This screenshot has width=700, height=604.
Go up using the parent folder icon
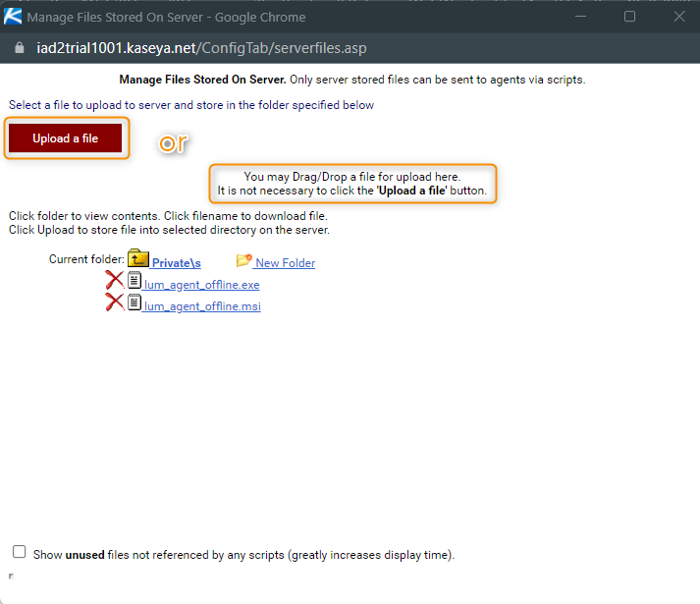tap(137, 260)
